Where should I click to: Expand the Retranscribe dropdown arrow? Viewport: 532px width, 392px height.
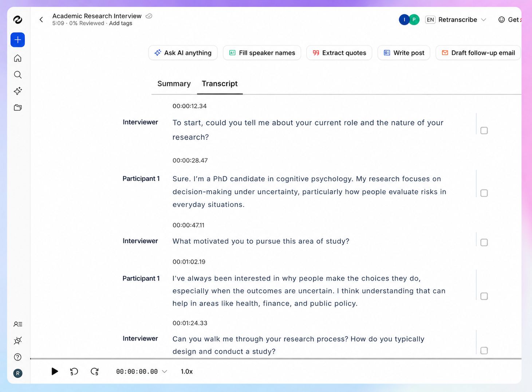tap(484, 20)
